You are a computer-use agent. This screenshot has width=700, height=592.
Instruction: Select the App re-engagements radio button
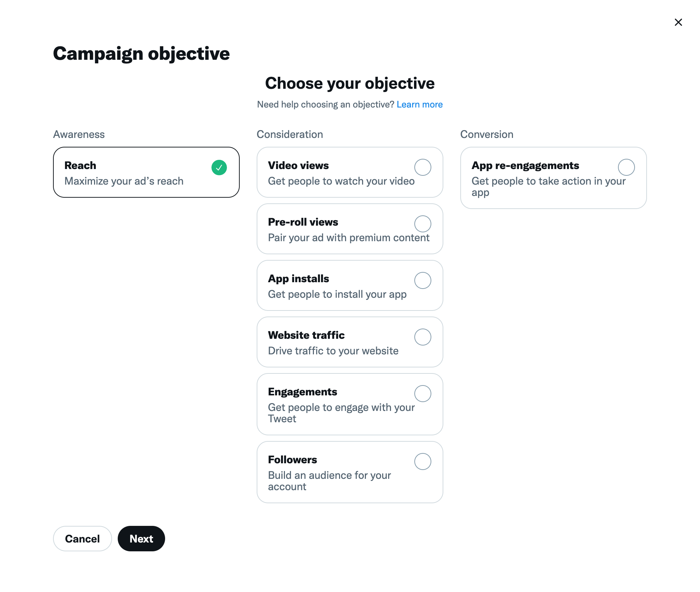(626, 167)
